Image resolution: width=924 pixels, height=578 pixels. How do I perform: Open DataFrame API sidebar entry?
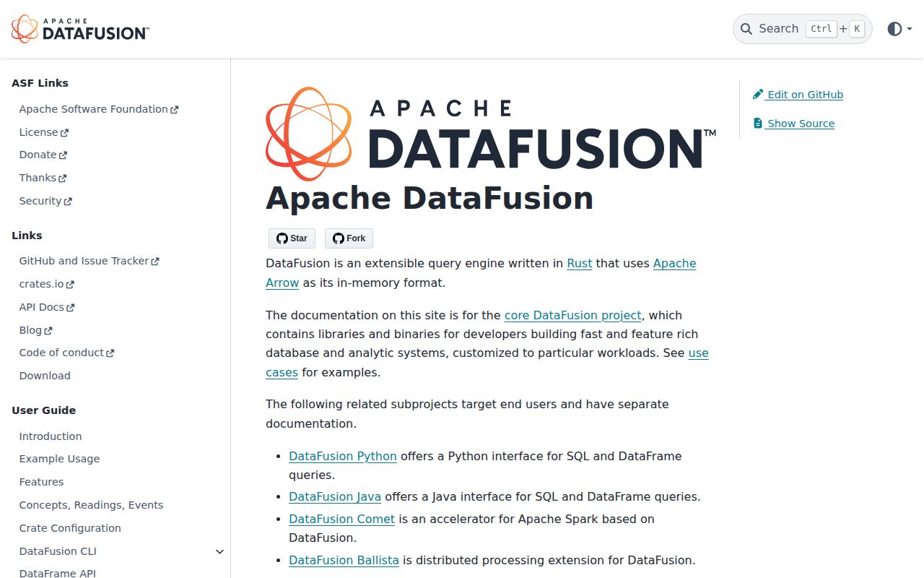(58, 573)
